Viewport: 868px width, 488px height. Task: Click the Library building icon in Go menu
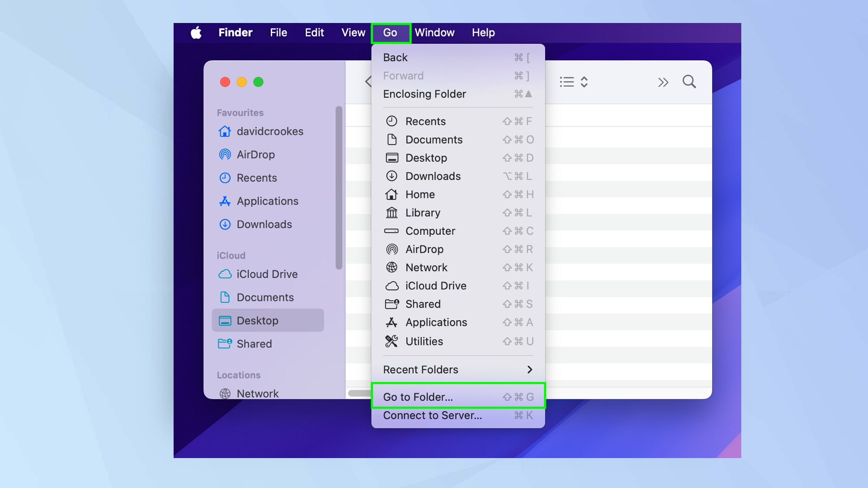tap(391, 213)
